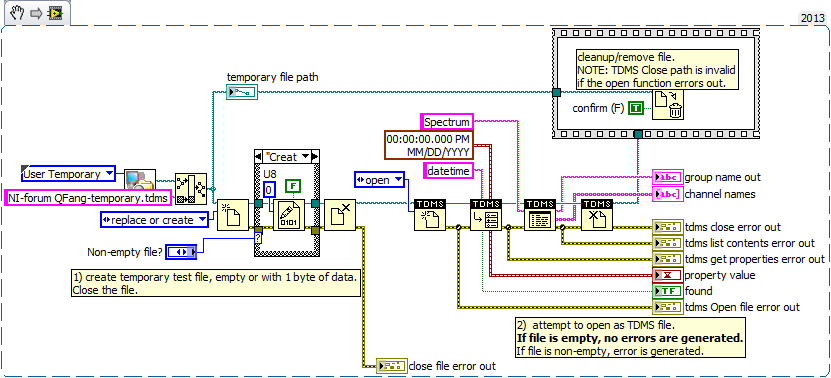
Task: Click the TDMS List Contents node
Action: 540,215
